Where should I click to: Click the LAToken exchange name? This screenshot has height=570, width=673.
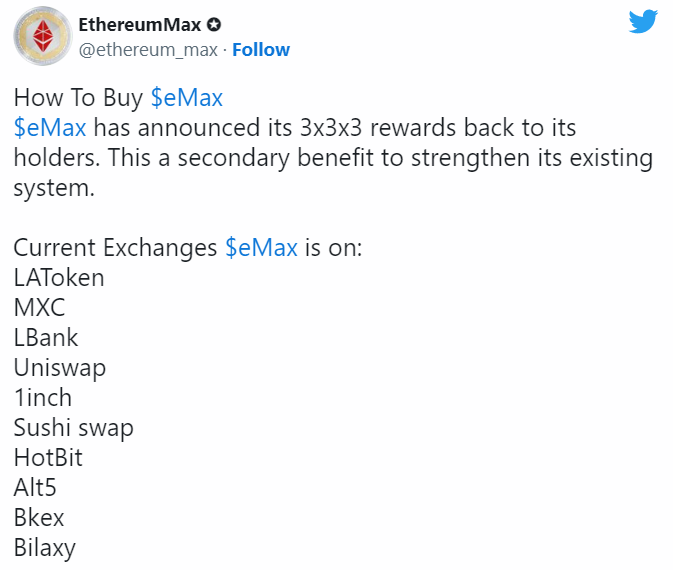pos(59,277)
